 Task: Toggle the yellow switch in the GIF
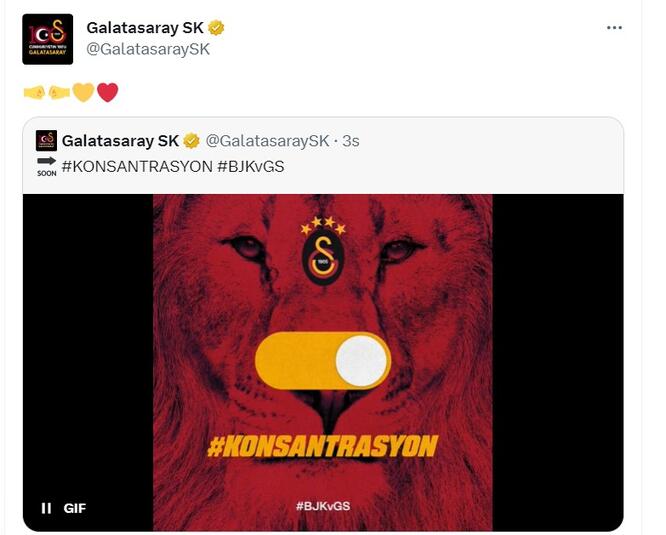click(323, 361)
